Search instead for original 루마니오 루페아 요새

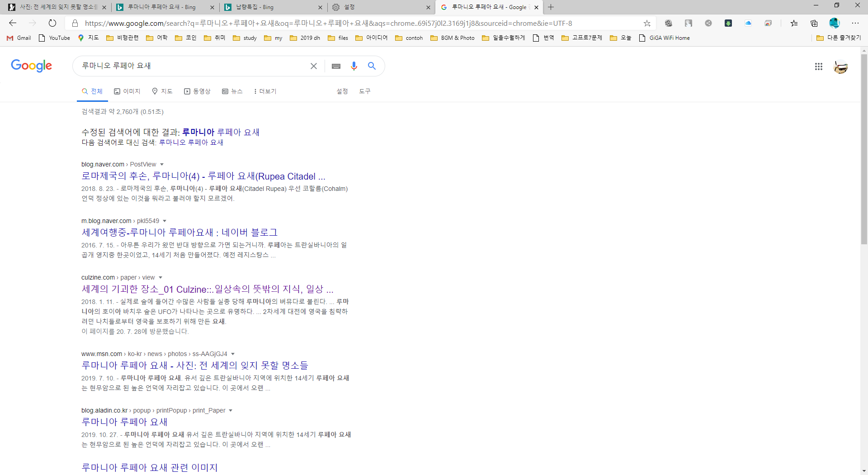click(x=191, y=142)
